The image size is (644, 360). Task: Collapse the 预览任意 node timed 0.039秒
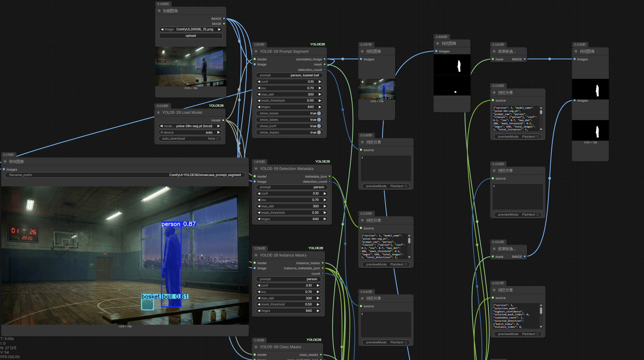point(494,93)
